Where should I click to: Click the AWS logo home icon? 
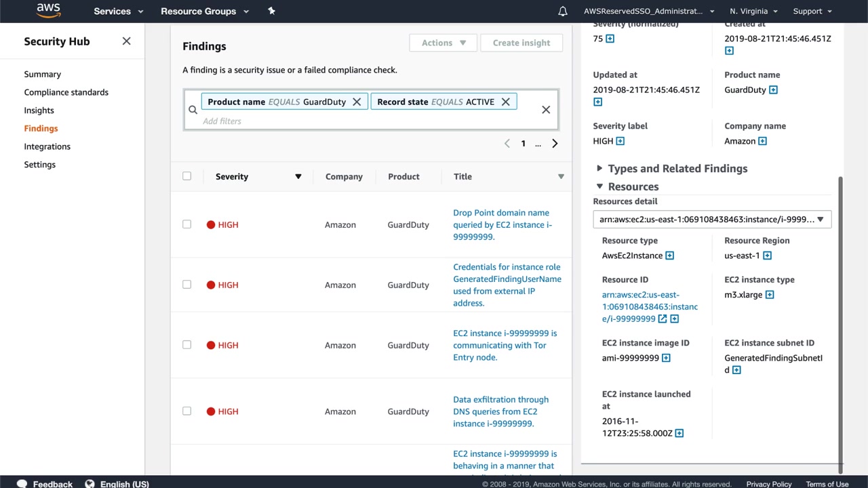point(48,11)
